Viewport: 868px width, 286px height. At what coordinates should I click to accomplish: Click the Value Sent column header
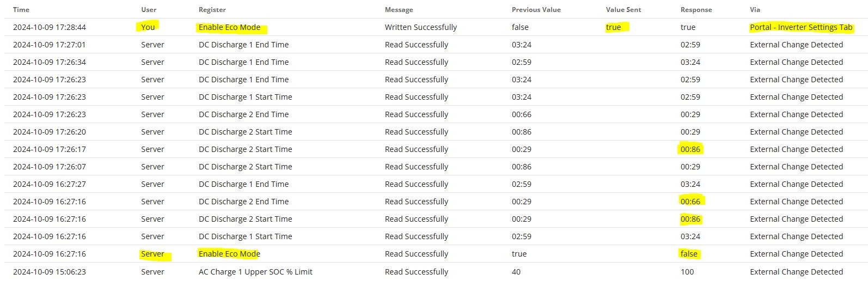pyautogui.click(x=624, y=10)
